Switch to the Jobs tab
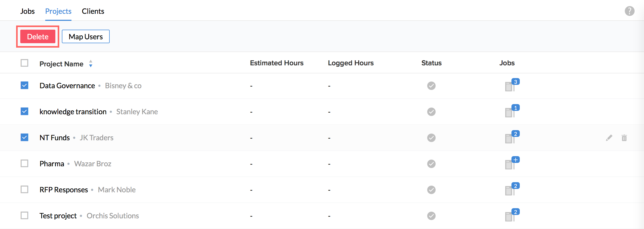644x229 pixels. pos(27,11)
